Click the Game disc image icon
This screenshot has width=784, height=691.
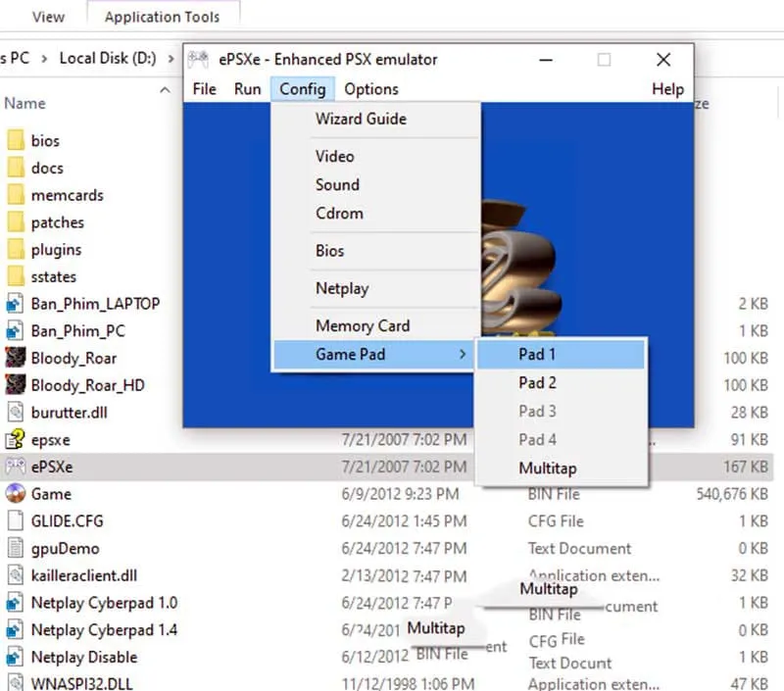pyautogui.click(x=15, y=493)
